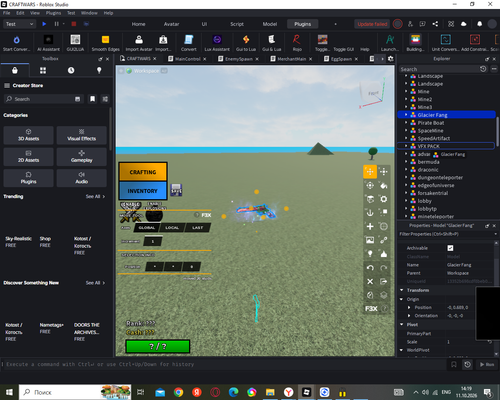
Task: Select the F3X Material gear tool
Action: coord(384,199)
